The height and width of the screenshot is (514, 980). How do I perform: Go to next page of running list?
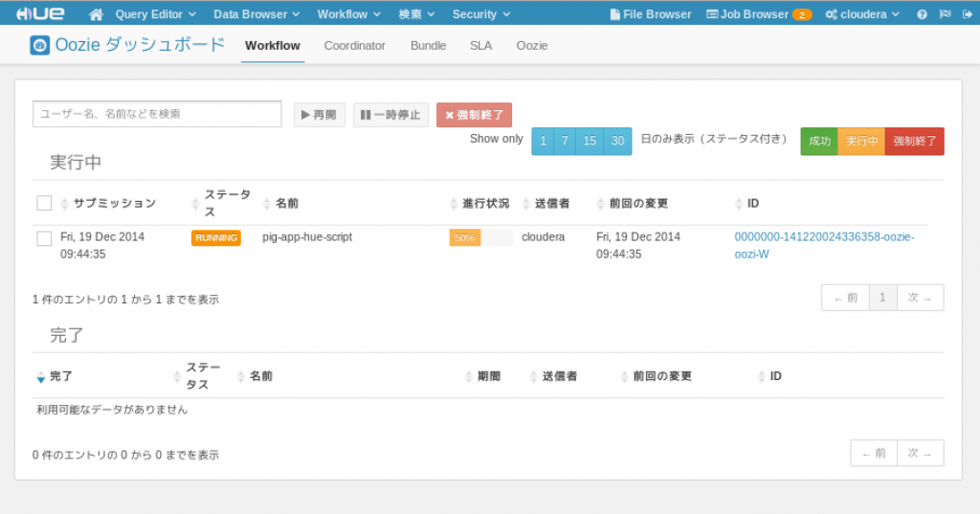coord(920,298)
